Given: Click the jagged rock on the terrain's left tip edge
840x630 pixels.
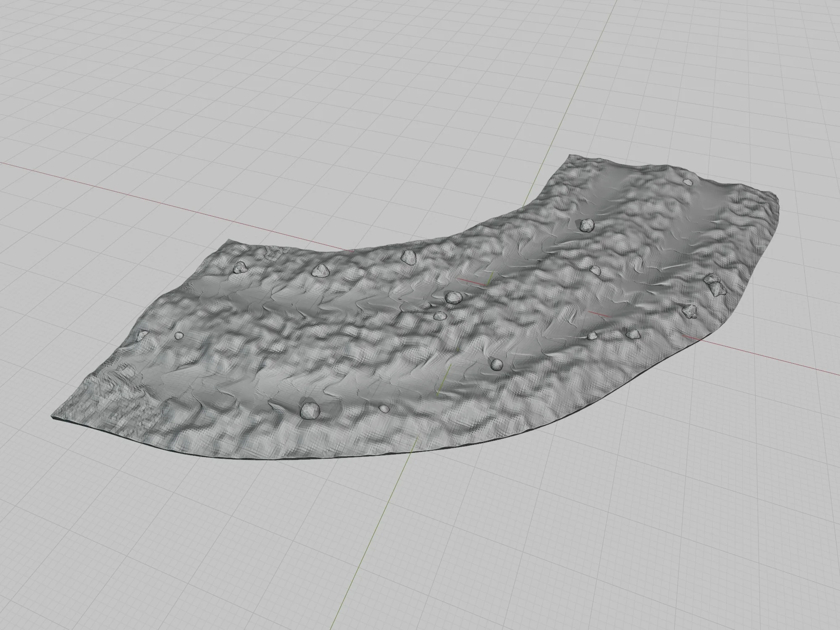Looking at the screenshot, I should coord(142,335).
